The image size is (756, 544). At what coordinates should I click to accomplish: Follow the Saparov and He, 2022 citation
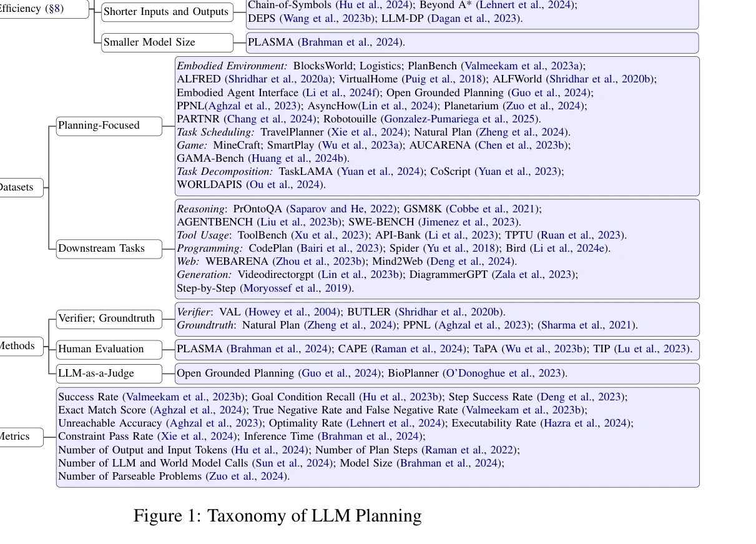pyautogui.click(x=341, y=209)
